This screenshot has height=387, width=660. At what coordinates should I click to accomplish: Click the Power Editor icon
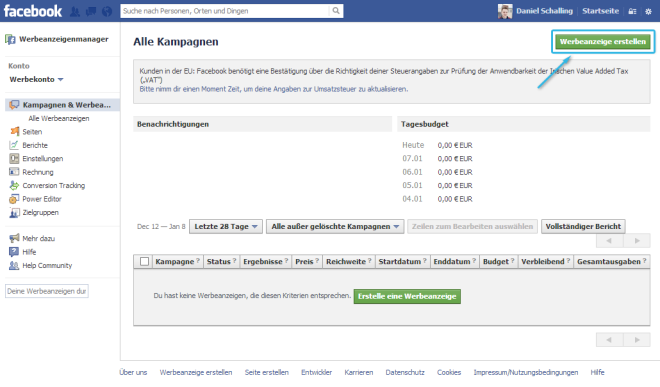click(14, 199)
